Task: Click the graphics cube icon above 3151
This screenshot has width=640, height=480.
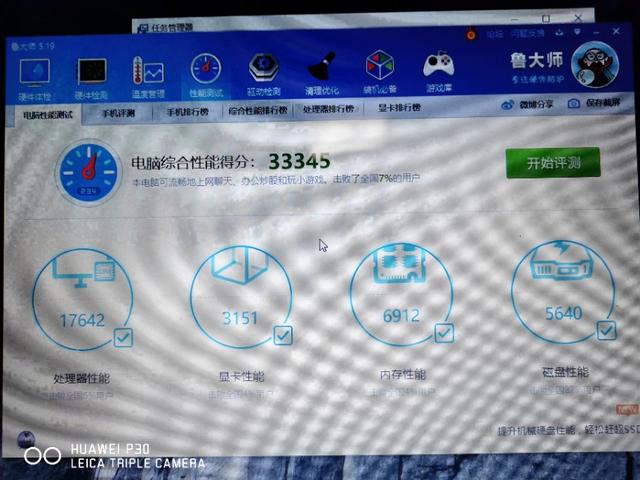Action: 240,264
